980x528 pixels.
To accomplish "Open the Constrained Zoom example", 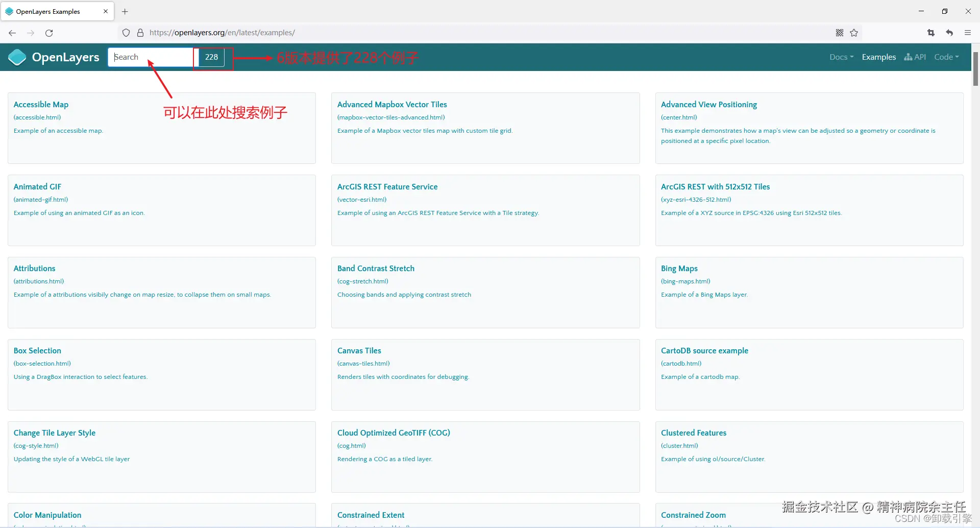I will 693,515.
